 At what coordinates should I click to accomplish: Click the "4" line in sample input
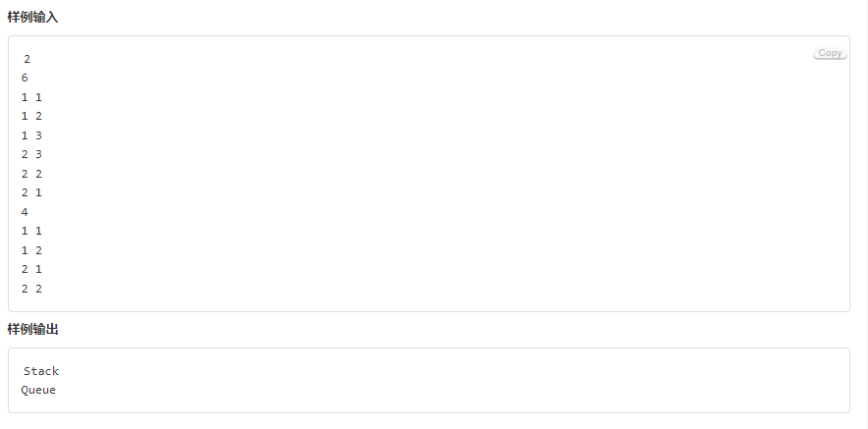coord(25,212)
